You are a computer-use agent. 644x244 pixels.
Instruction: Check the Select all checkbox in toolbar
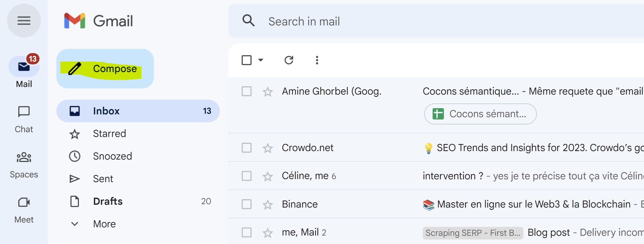247,60
